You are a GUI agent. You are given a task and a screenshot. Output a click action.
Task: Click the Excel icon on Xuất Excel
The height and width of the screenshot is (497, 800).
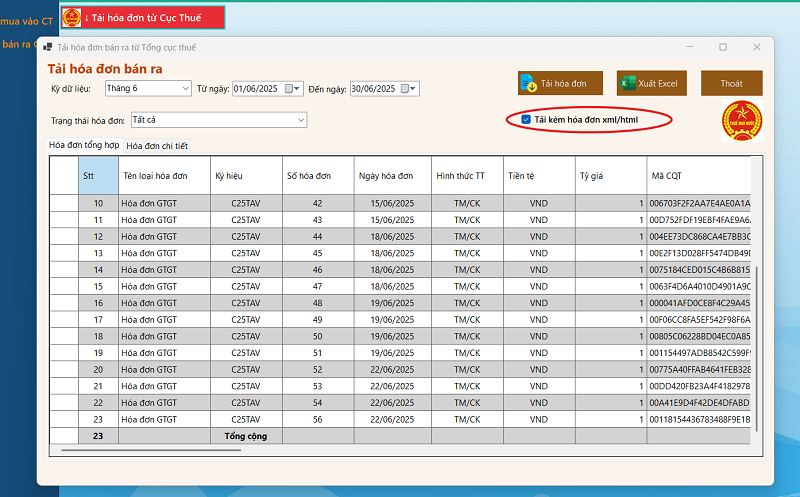627,83
